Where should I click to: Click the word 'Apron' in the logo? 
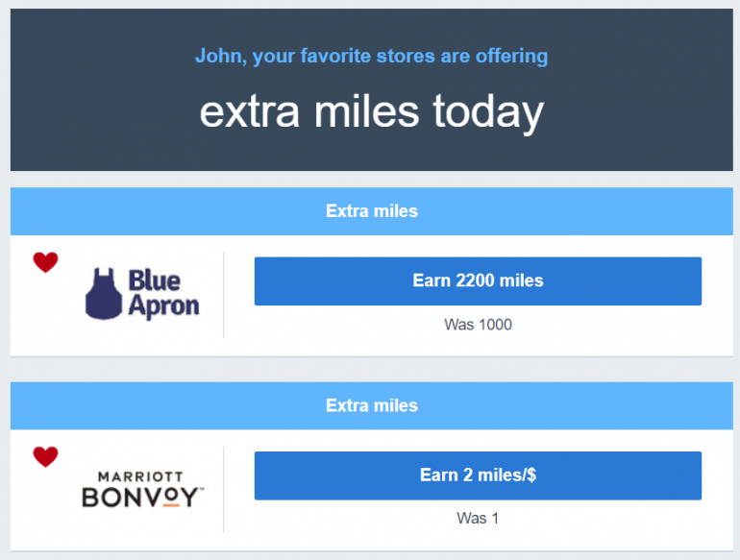[163, 306]
